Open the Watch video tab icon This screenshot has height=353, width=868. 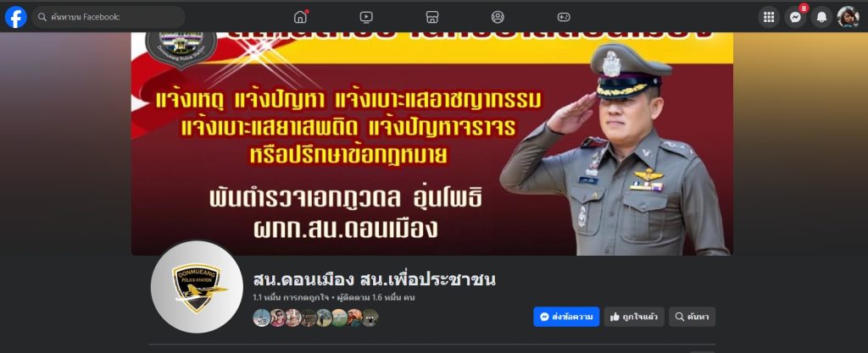click(x=366, y=17)
